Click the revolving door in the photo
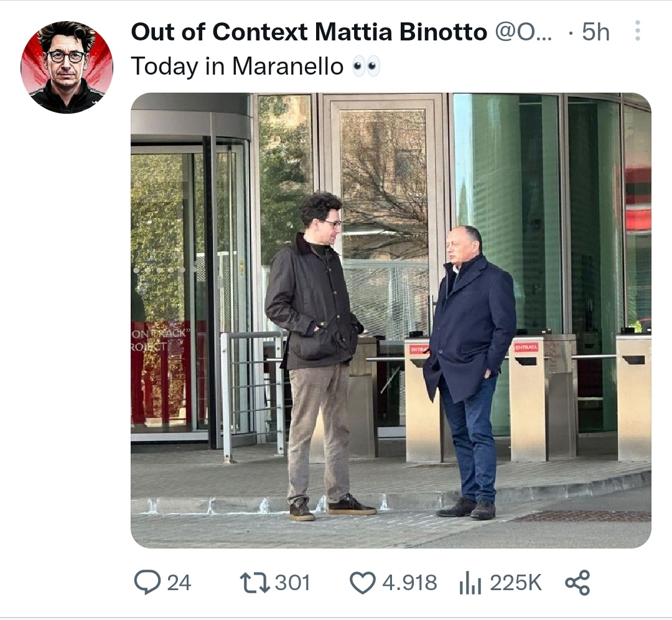 coord(187,280)
